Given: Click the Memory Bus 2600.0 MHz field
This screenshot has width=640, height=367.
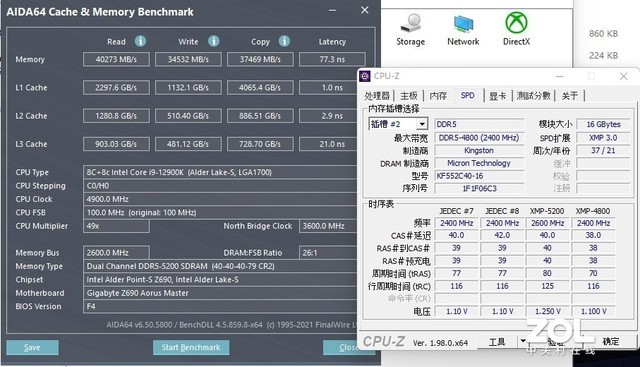Looking at the screenshot, I should 116,253.
